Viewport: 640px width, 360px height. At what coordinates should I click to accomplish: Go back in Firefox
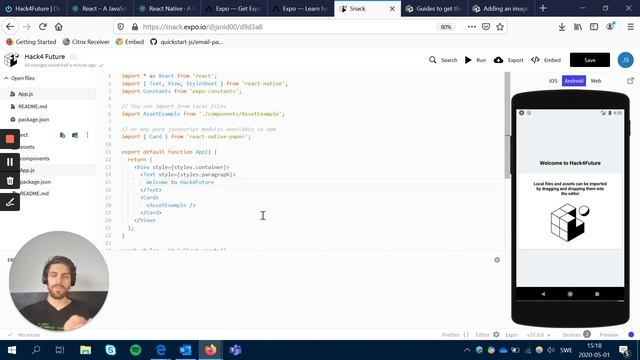coord(10,27)
